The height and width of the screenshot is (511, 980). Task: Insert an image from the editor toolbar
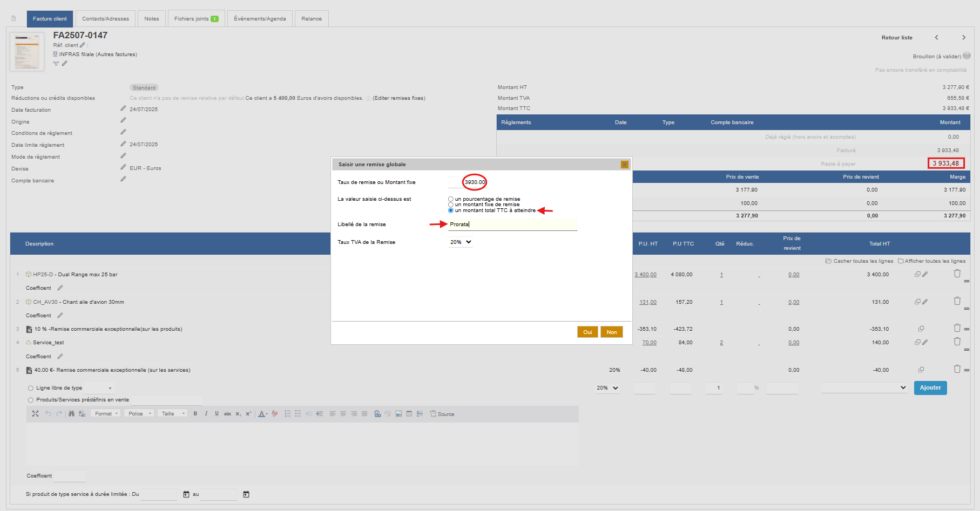click(398, 414)
